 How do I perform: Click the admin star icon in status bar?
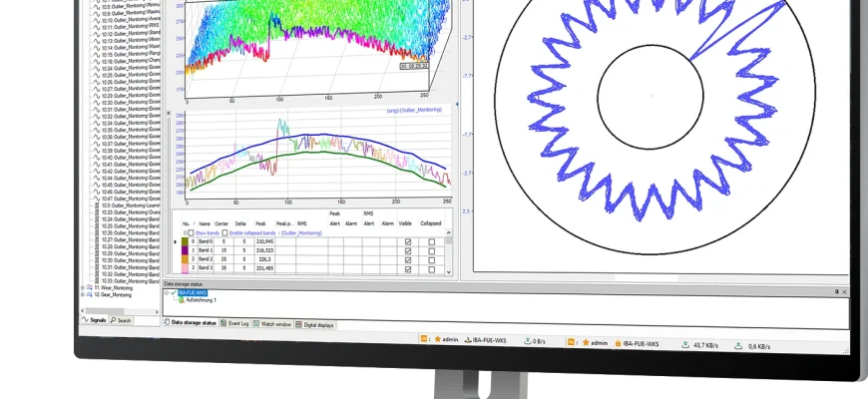pyautogui.click(x=438, y=340)
